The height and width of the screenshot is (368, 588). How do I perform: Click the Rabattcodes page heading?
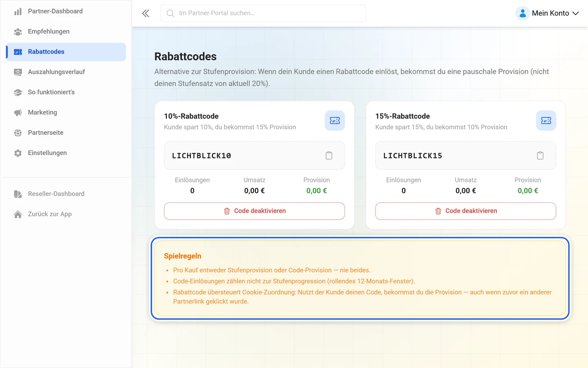pos(185,56)
